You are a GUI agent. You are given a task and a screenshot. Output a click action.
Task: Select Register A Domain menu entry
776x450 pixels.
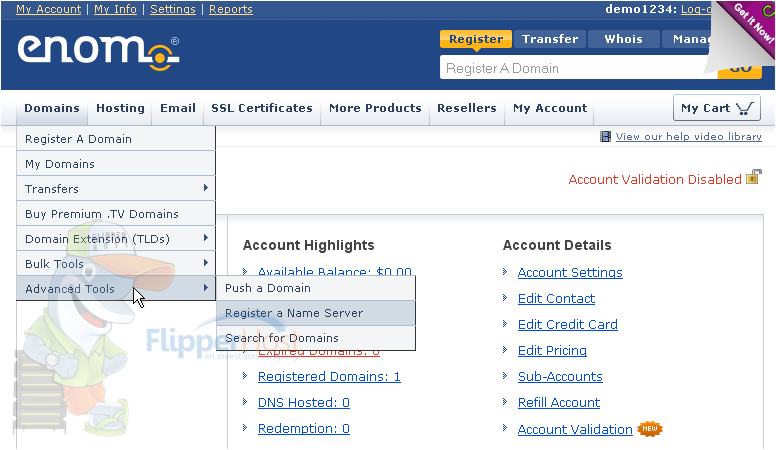tap(116, 139)
